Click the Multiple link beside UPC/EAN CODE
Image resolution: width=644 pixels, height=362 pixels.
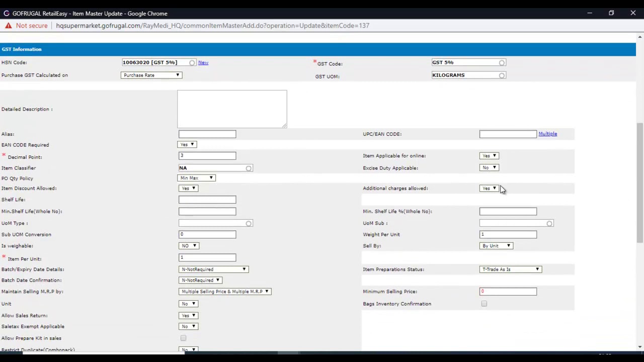click(548, 134)
